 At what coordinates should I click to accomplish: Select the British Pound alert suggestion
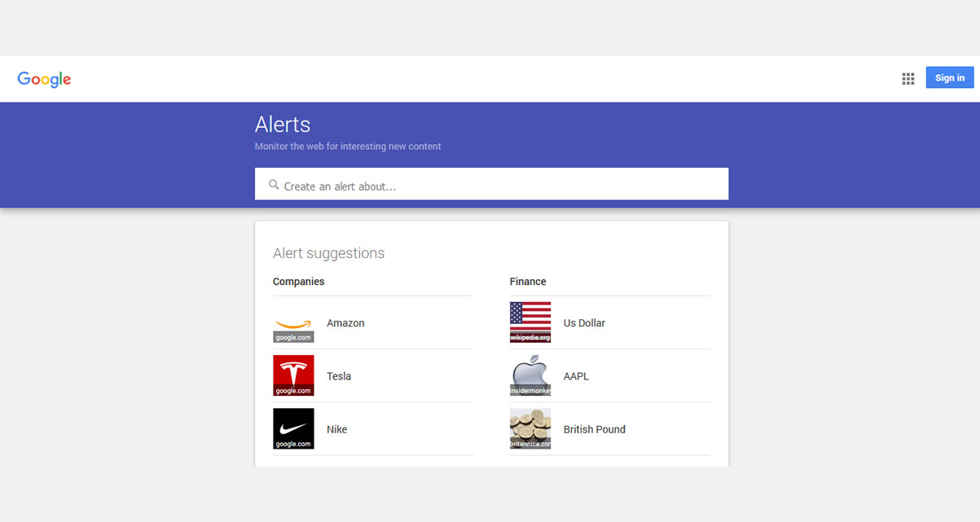610,428
